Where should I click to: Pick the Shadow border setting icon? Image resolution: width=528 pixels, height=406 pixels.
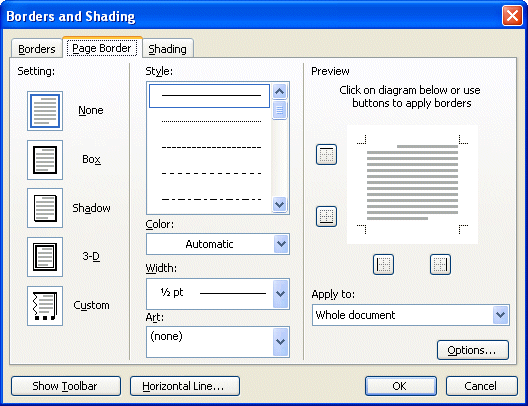(45, 208)
